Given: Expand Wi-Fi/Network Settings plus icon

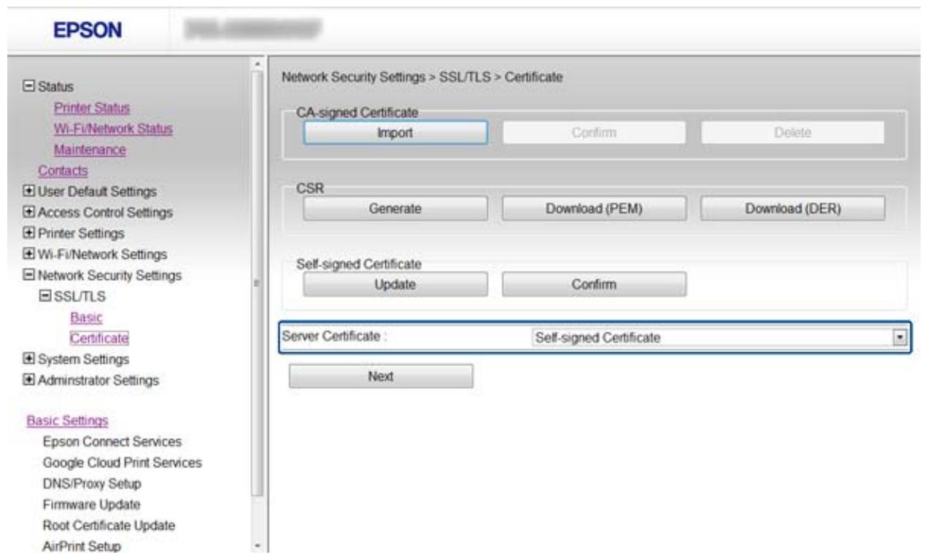Looking at the screenshot, I should 28,254.
